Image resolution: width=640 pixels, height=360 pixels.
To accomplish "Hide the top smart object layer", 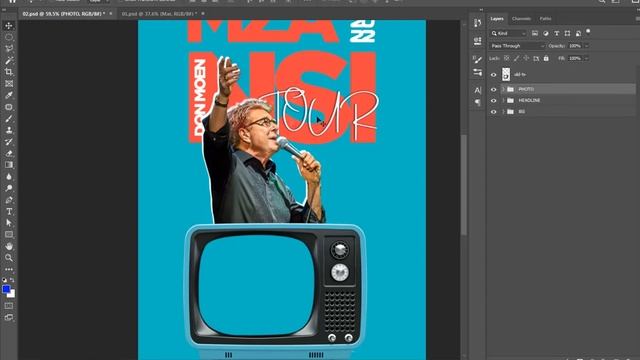I will [493, 75].
